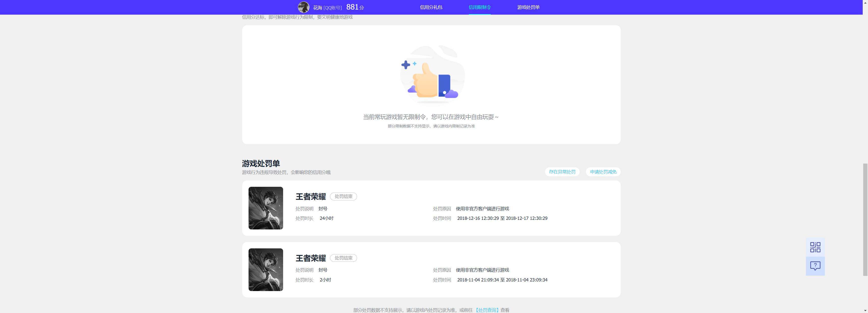Open the help question-mark chat icon
This screenshot has width=868, height=313.
pos(815,266)
